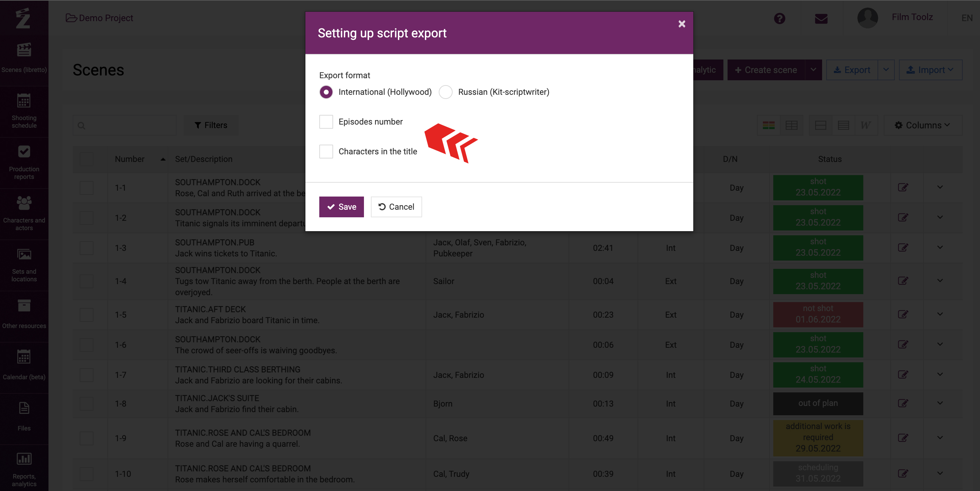The width and height of the screenshot is (980, 491).
Task: Open the messages envelope icon
Action: pos(821,18)
